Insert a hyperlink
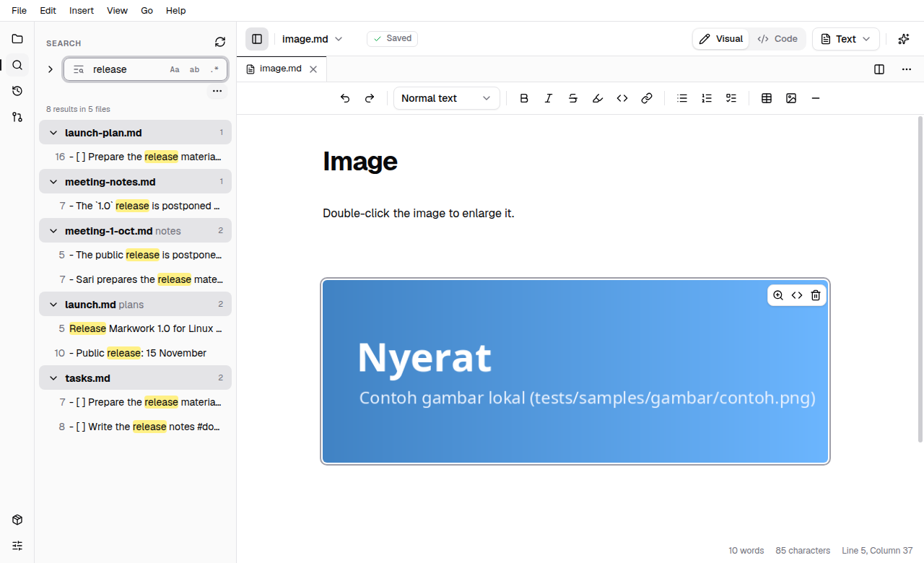This screenshot has width=924, height=563. pos(647,98)
